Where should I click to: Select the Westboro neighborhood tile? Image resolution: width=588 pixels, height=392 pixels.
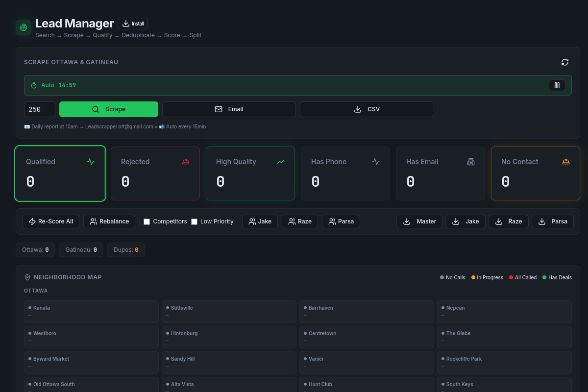click(x=91, y=337)
